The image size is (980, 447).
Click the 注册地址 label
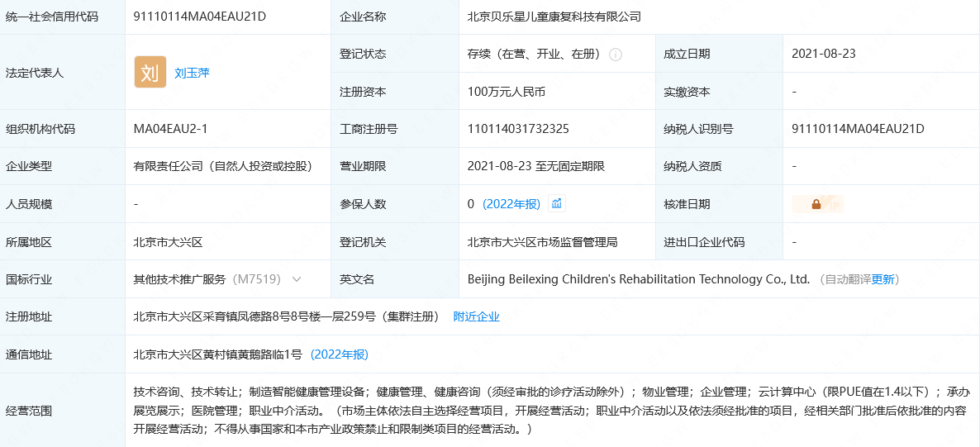[x=29, y=316]
